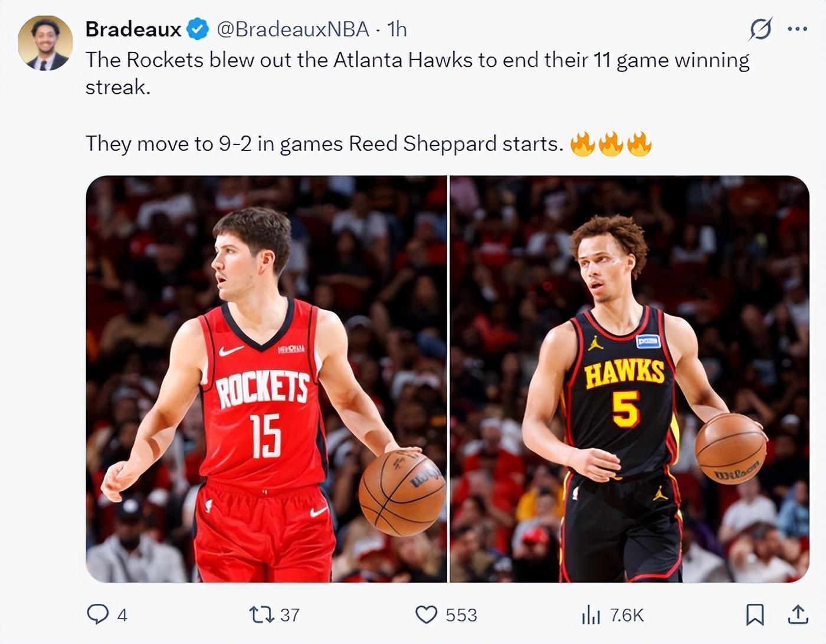Open the @BradeauxNBA handle link
The width and height of the screenshot is (826, 644).
pyautogui.click(x=293, y=29)
